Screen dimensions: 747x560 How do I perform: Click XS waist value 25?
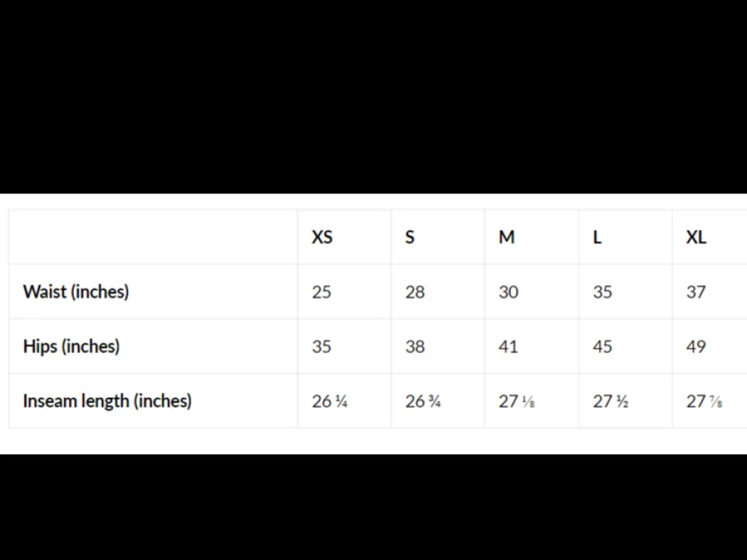tap(321, 292)
